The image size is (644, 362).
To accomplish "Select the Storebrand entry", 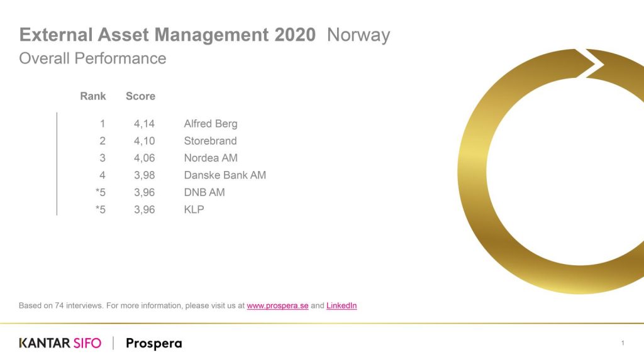I will (210, 141).
